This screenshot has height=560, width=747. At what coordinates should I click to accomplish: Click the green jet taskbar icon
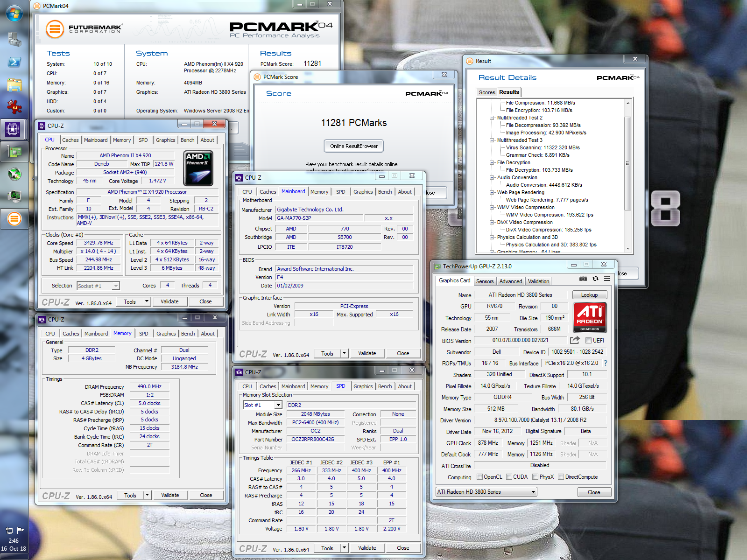coord(14,174)
